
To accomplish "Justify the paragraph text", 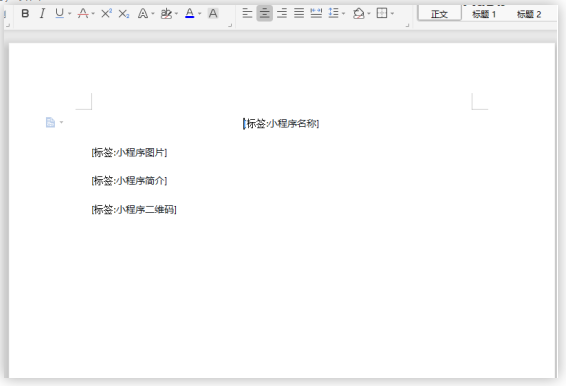I will pos(299,14).
